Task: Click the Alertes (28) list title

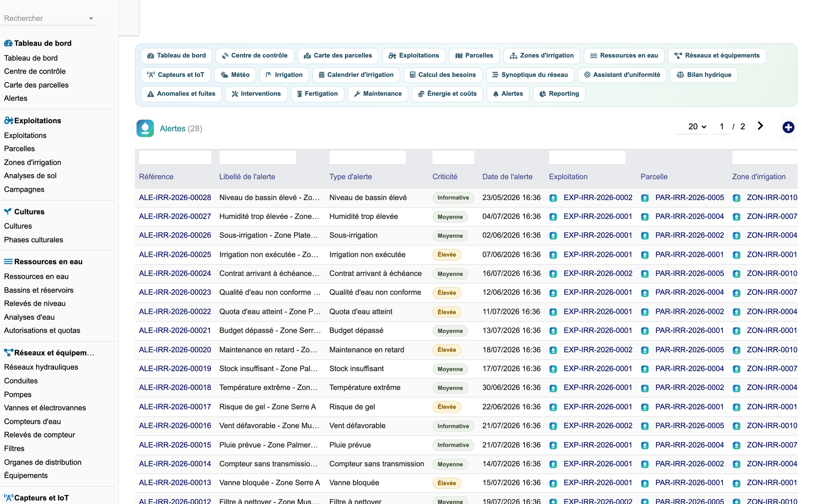Action: pyautogui.click(x=181, y=129)
